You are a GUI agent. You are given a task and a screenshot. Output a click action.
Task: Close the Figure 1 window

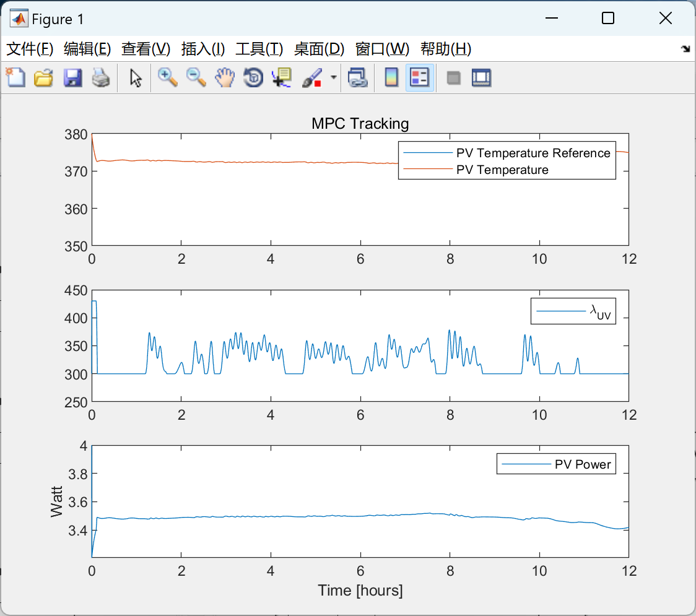[666, 18]
